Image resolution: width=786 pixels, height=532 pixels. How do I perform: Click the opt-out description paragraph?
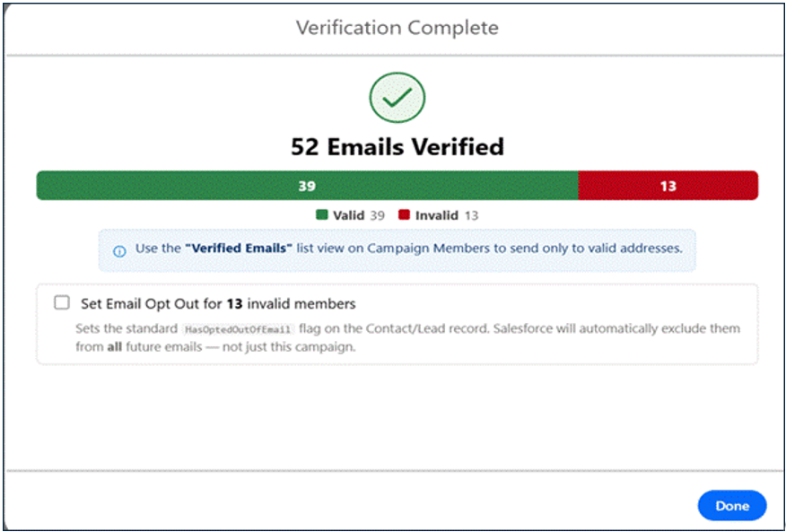pyautogui.click(x=407, y=338)
